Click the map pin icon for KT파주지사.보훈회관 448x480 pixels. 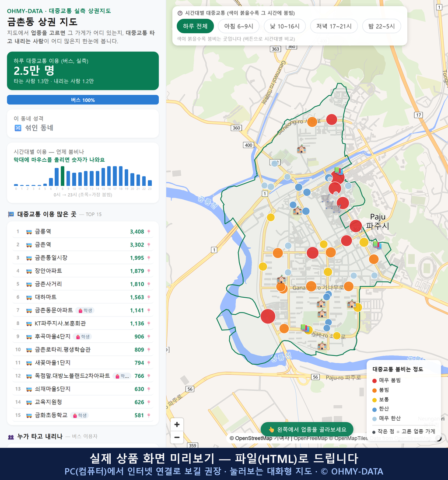tap(149, 323)
